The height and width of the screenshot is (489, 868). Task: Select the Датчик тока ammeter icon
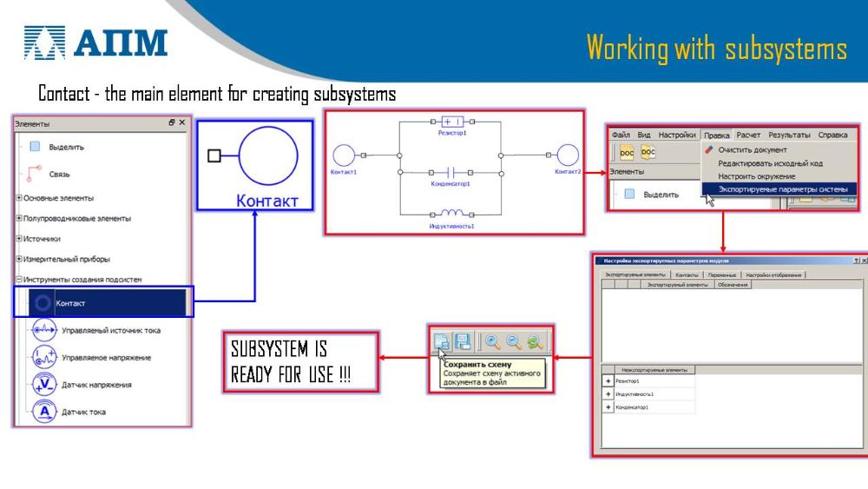(x=44, y=412)
